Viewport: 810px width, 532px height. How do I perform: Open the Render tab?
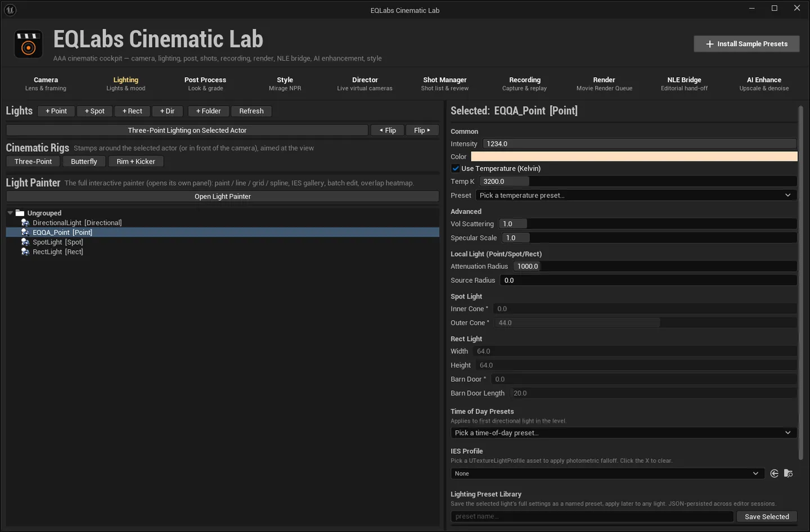[604, 83]
